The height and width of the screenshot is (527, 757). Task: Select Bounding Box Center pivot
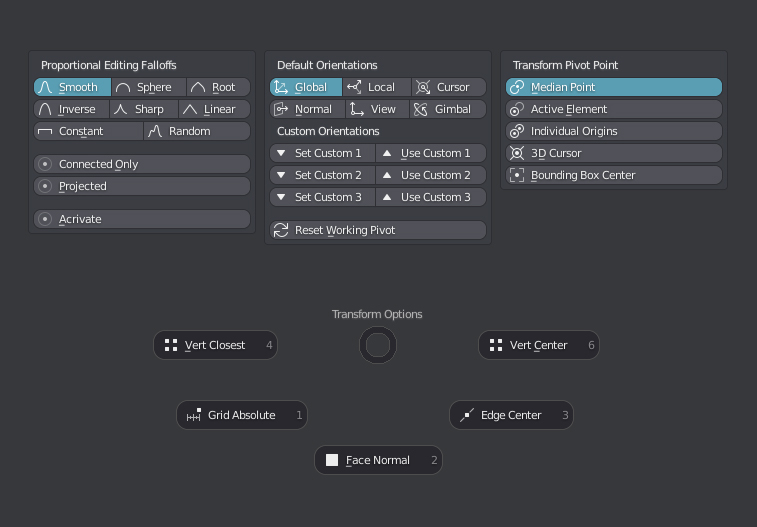pyautogui.click(x=614, y=175)
